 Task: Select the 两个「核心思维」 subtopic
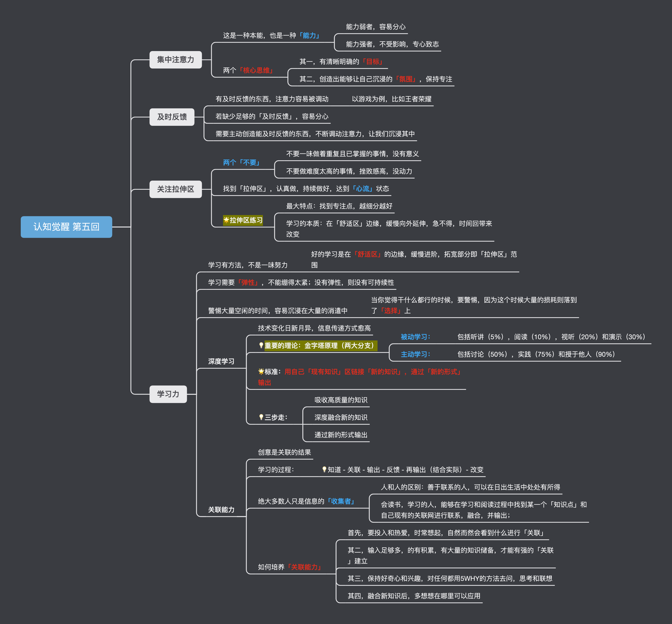(249, 70)
